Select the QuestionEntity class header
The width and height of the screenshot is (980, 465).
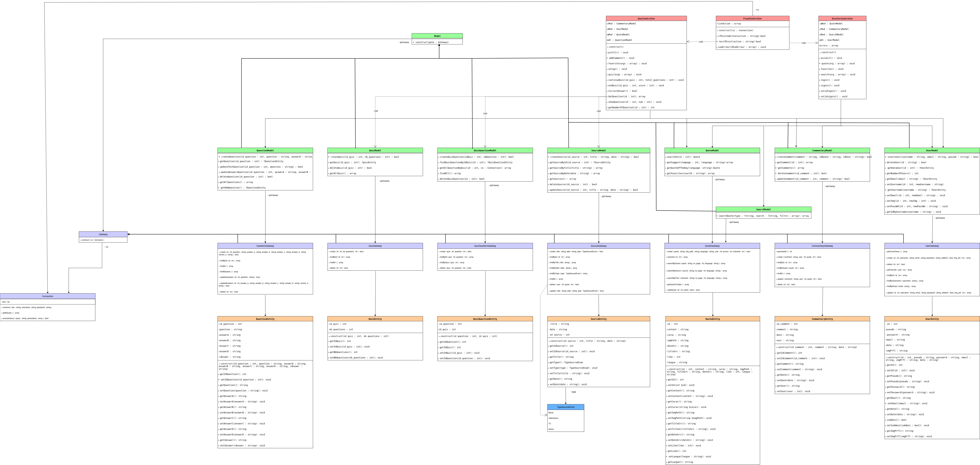[265, 319]
